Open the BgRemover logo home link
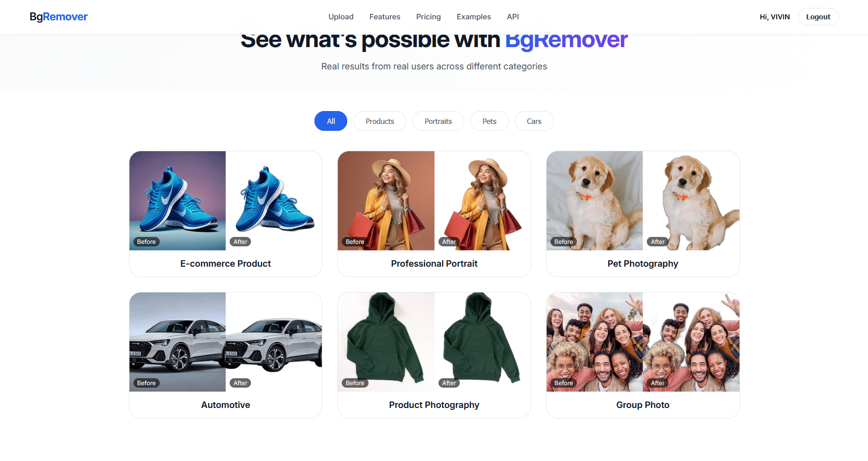The height and width of the screenshot is (461, 868). (59, 17)
